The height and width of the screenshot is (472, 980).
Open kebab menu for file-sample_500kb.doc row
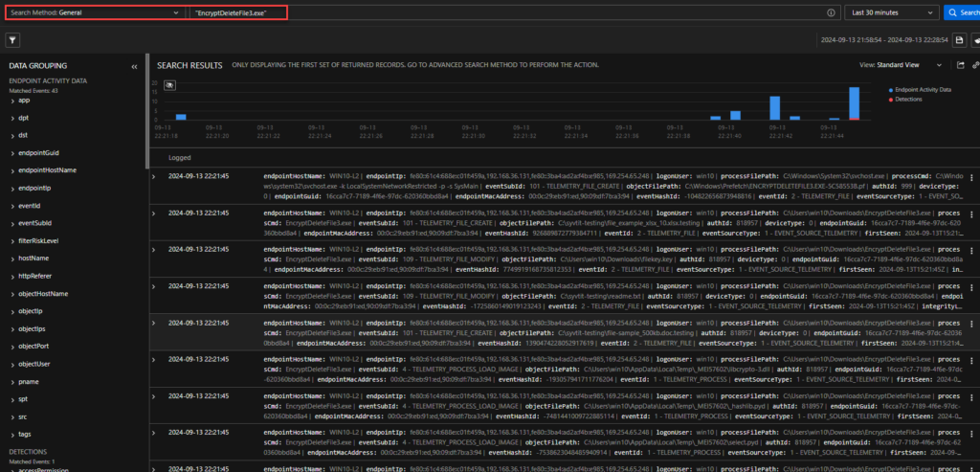[970, 324]
